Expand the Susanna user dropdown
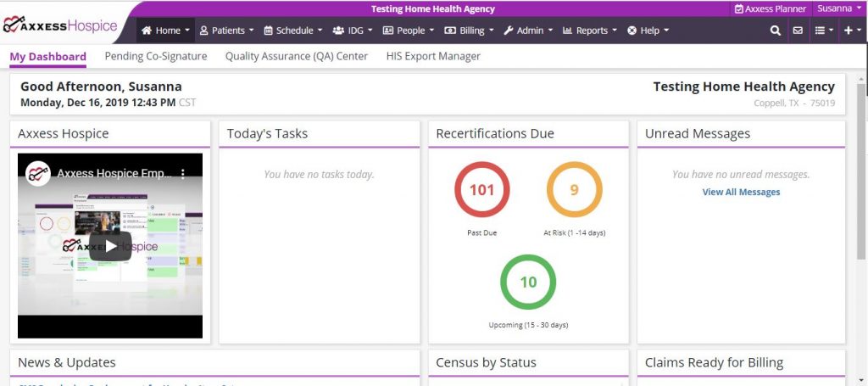The width and height of the screenshot is (868, 386). [838, 8]
